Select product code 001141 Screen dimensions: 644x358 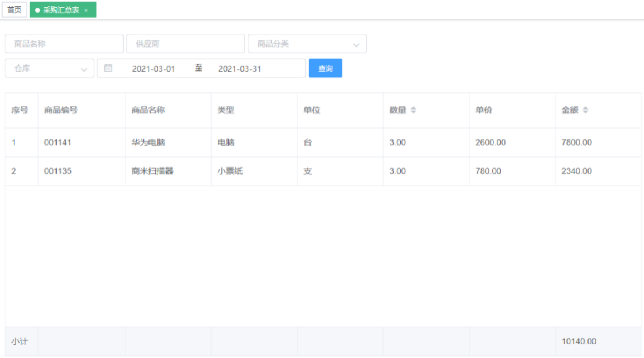click(x=58, y=142)
